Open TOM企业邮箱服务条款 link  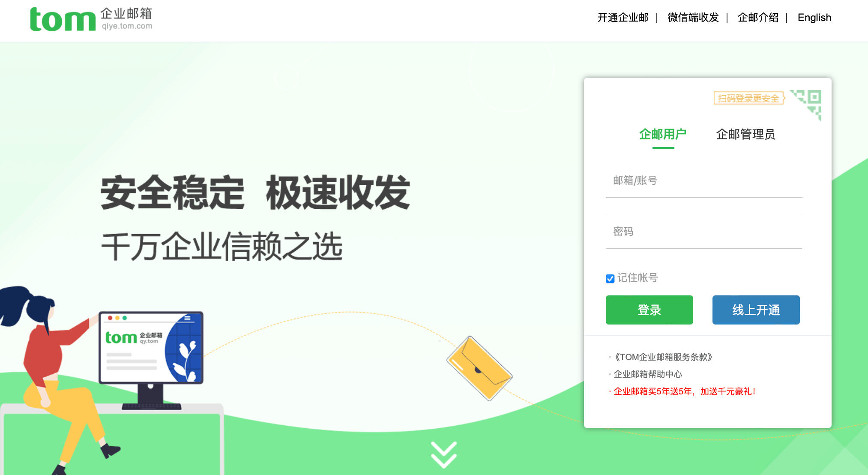pyautogui.click(x=663, y=357)
